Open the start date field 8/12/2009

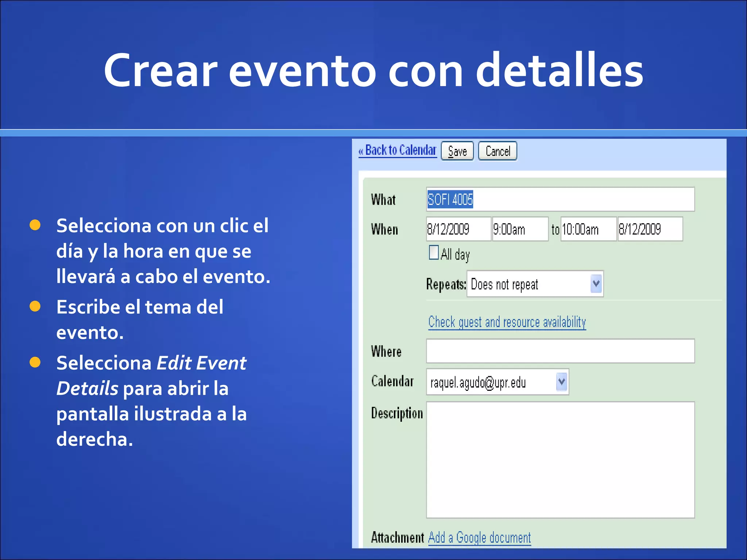(459, 229)
